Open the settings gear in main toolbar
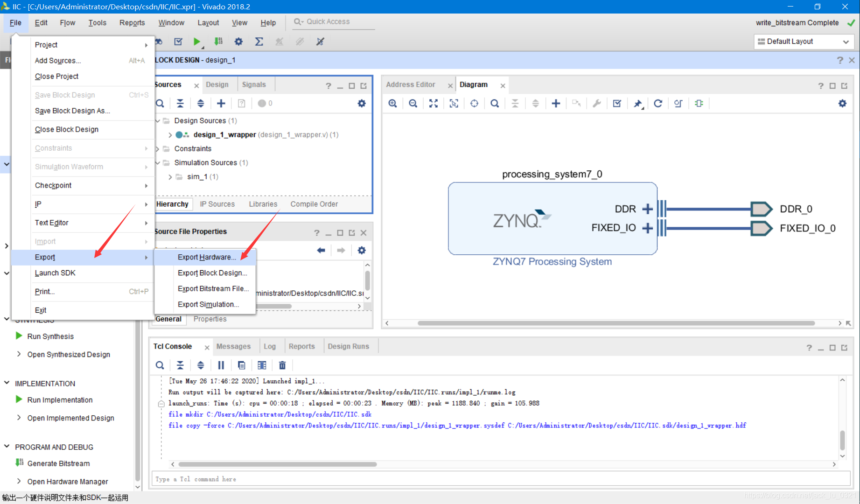860x504 pixels. pos(238,42)
